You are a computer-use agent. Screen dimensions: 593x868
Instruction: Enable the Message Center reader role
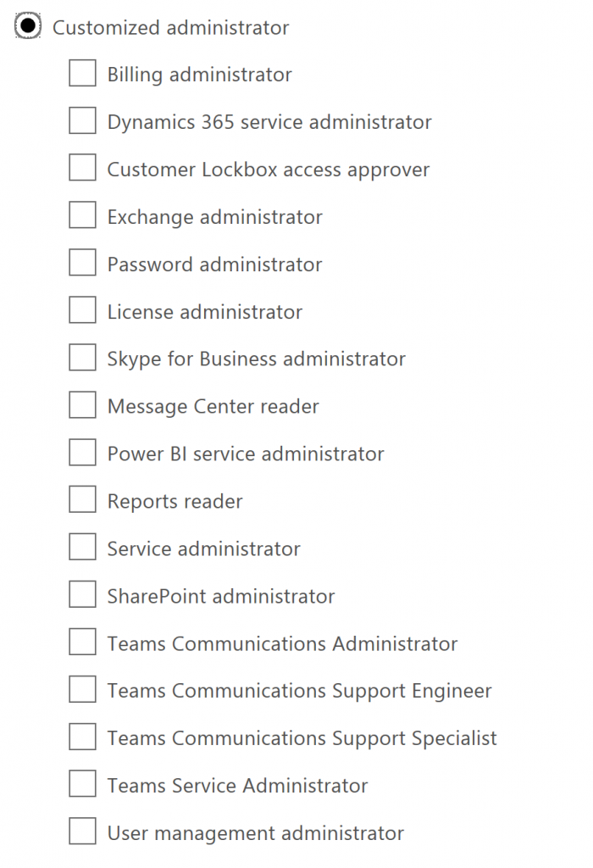(82, 405)
